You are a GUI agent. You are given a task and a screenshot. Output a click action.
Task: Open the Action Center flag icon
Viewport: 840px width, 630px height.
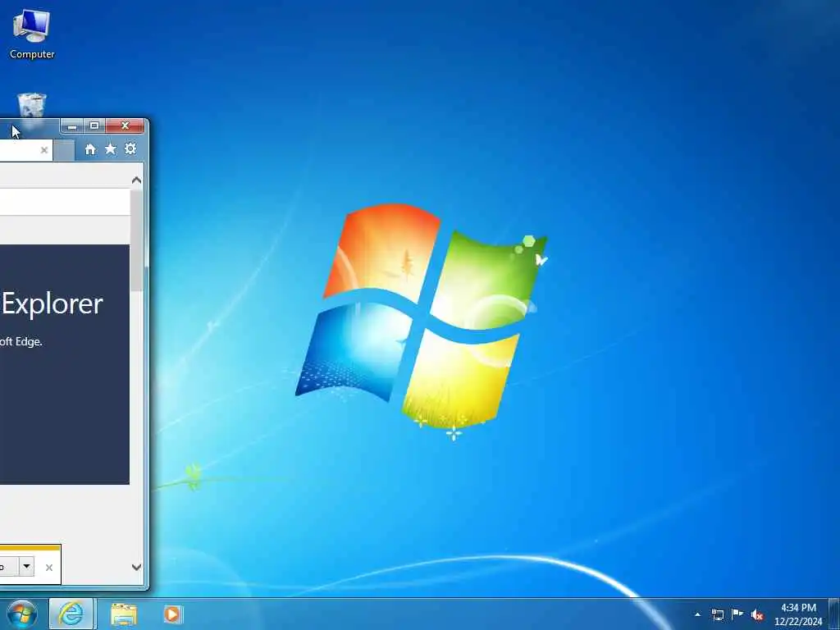click(x=737, y=614)
